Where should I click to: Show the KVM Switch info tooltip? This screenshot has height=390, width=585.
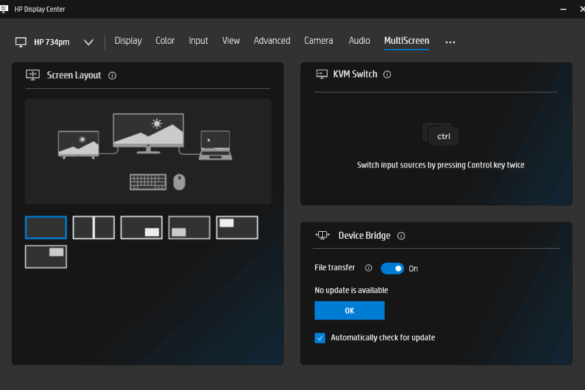click(387, 75)
